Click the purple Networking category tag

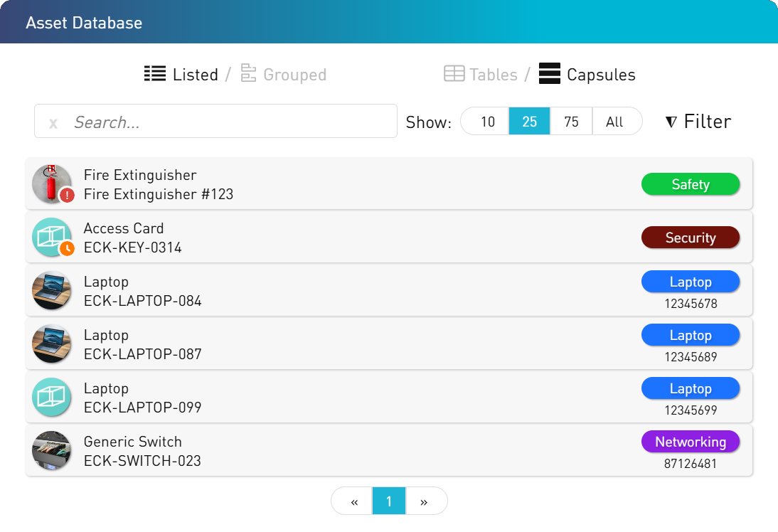coord(690,442)
